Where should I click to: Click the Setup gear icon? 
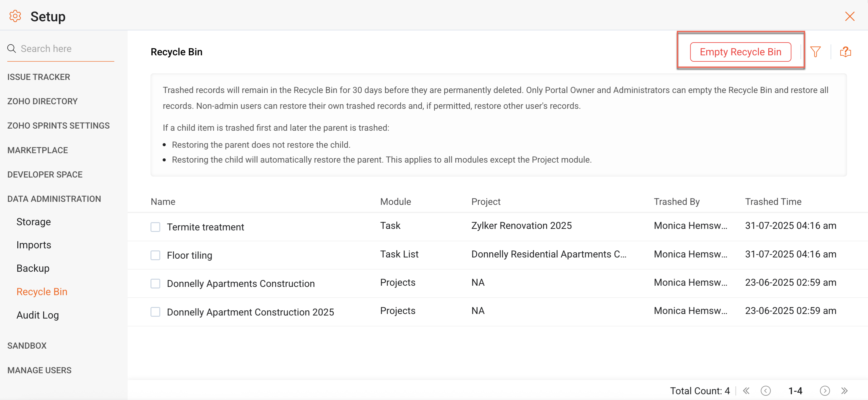tap(15, 16)
